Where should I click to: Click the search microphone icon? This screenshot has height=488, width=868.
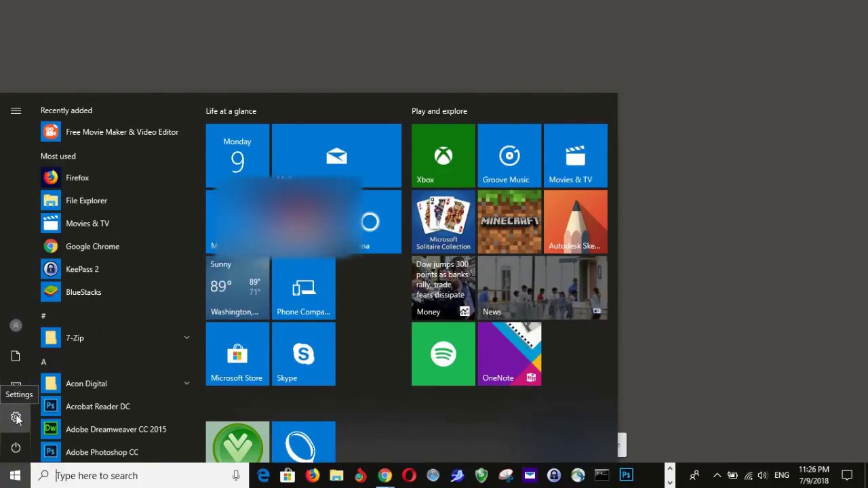point(236,476)
